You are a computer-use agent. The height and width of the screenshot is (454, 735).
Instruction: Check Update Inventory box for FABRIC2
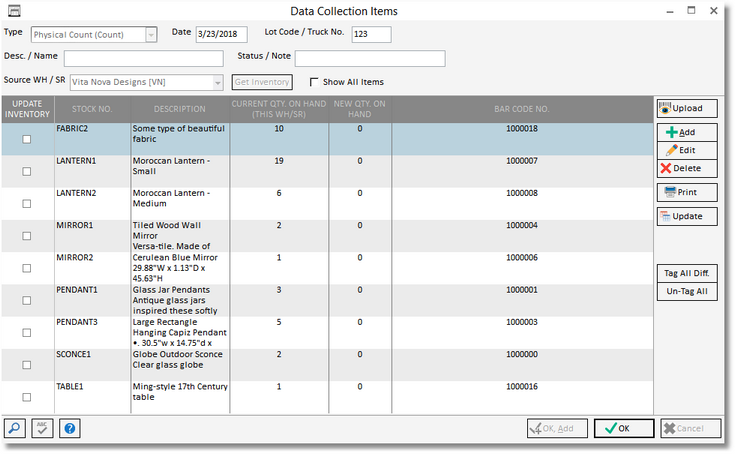27,139
